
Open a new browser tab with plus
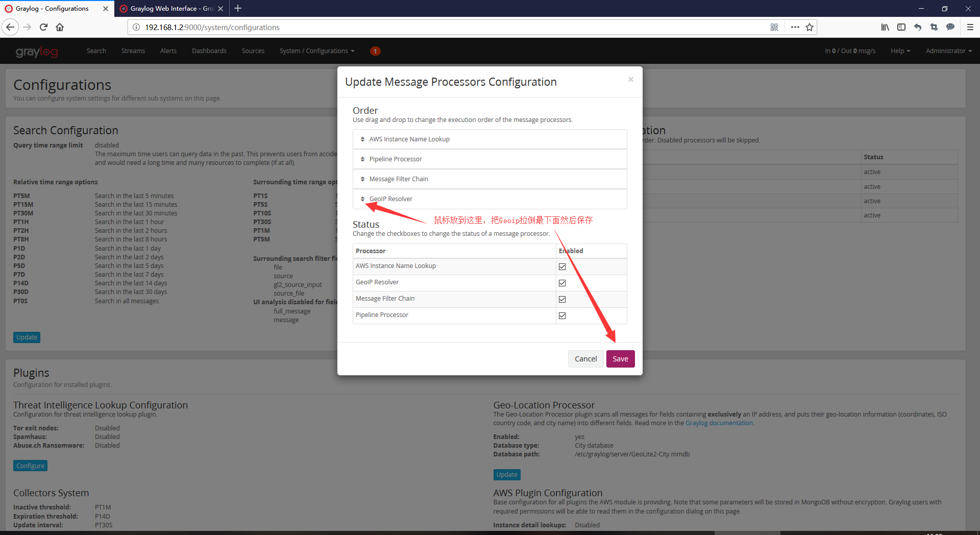click(x=238, y=8)
